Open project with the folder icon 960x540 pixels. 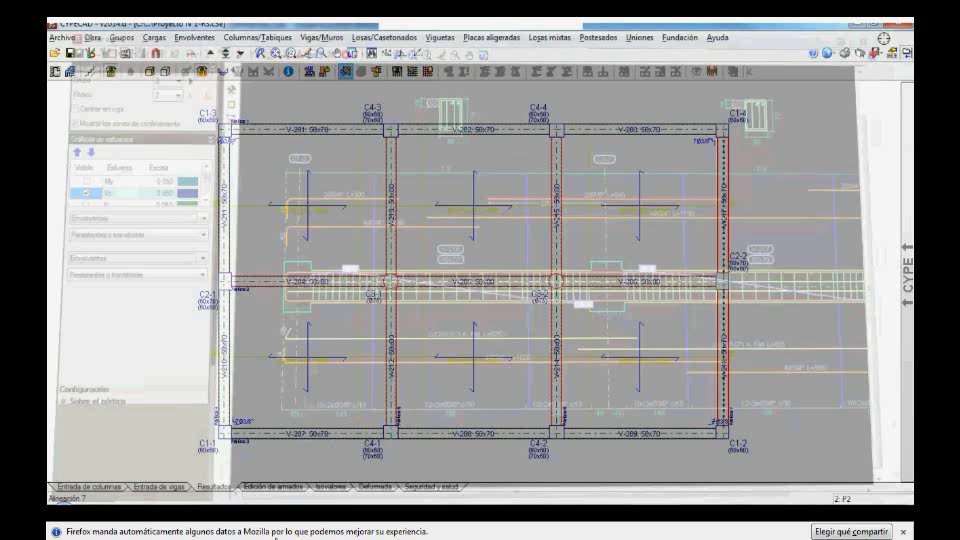55,54
